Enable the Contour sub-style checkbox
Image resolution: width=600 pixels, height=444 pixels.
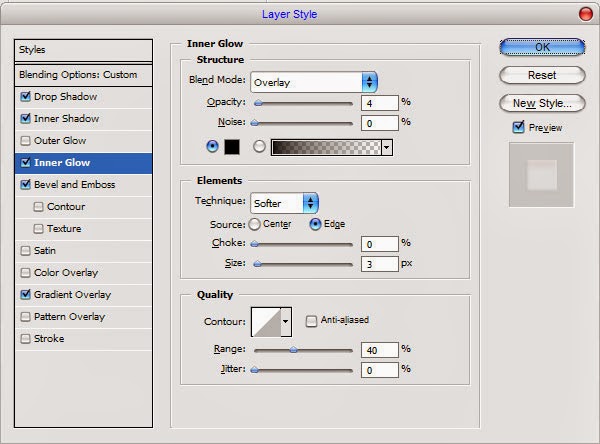click(x=38, y=207)
